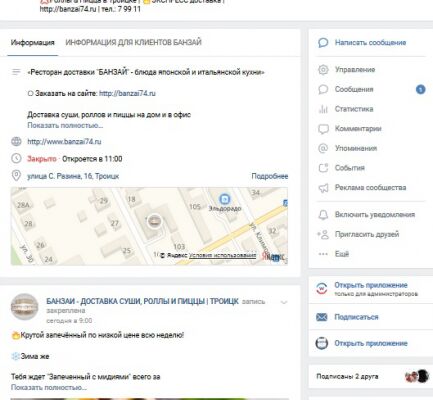Click the speech bubble icon beside Написать сообщение
433x400 pixels.
coord(323,43)
